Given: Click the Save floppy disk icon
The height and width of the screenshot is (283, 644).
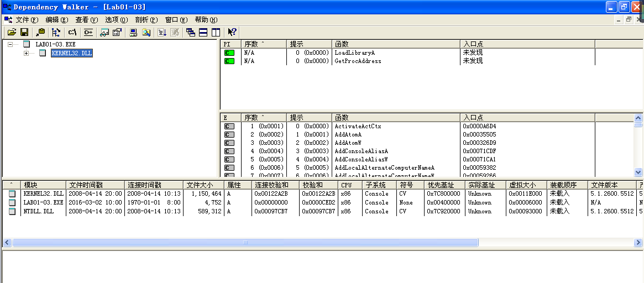Looking at the screenshot, I should click(24, 33).
